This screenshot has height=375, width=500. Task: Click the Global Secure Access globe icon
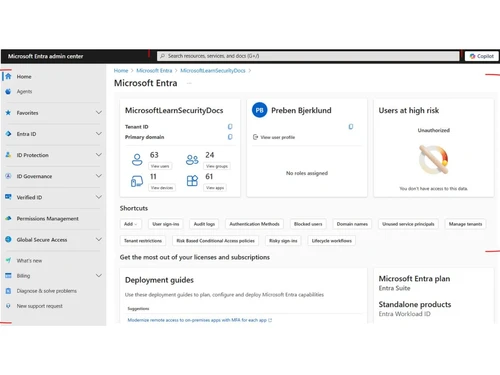point(8,239)
